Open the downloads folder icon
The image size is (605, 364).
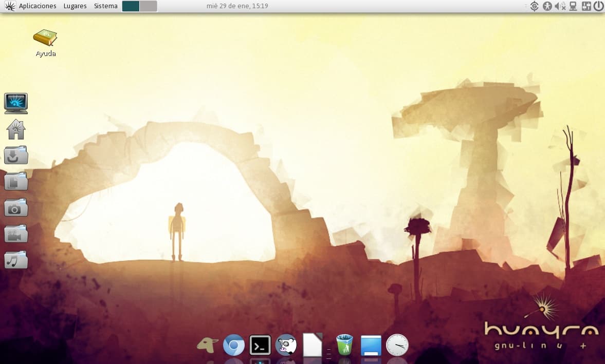(16, 156)
